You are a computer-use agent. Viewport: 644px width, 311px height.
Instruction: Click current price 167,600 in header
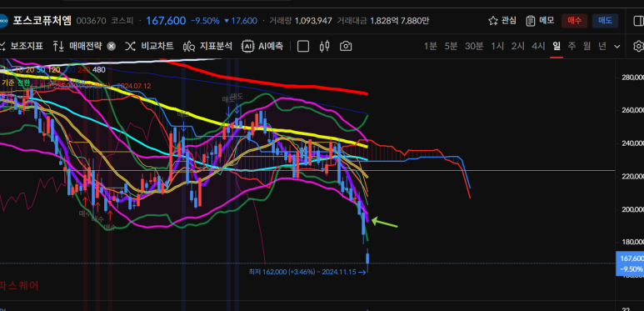tap(166, 21)
